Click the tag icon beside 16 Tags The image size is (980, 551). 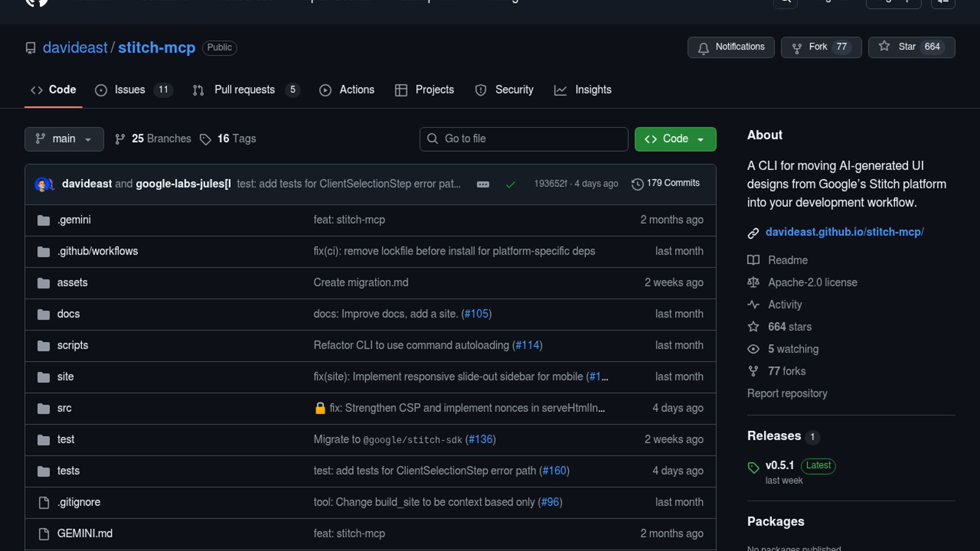point(205,139)
